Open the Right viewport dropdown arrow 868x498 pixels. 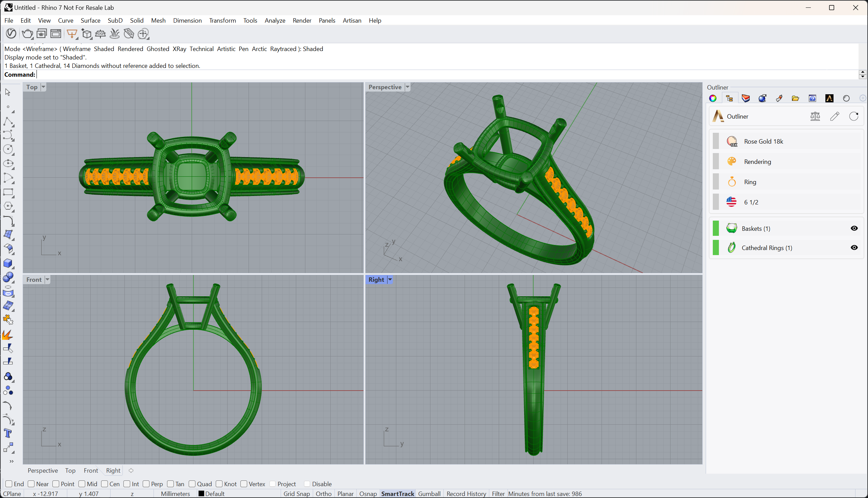click(390, 280)
